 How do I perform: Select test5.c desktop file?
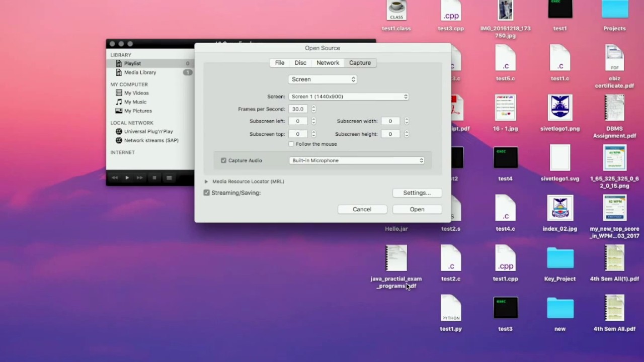click(x=505, y=63)
